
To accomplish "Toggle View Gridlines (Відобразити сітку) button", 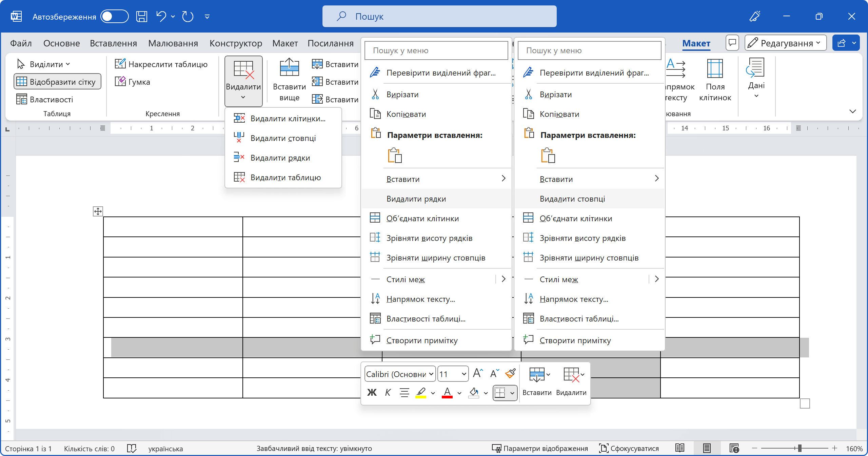I will coord(57,82).
